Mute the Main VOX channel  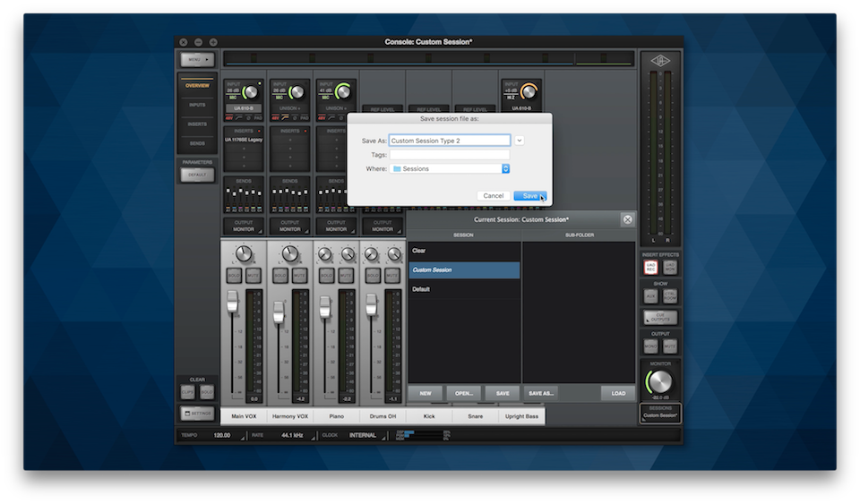point(254,276)
